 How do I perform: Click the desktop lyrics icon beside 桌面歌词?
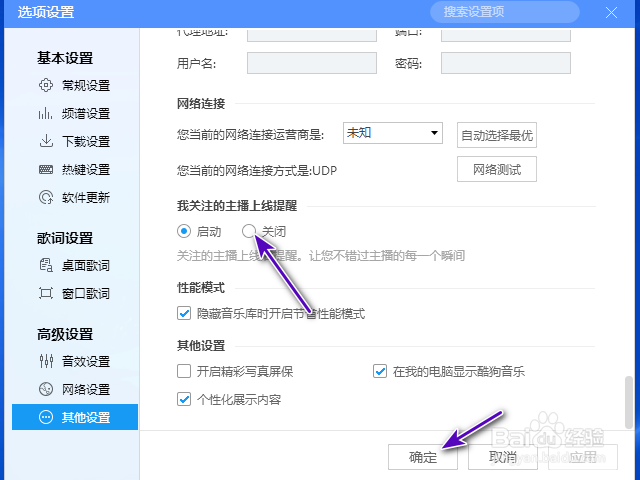tap(46, 265)
